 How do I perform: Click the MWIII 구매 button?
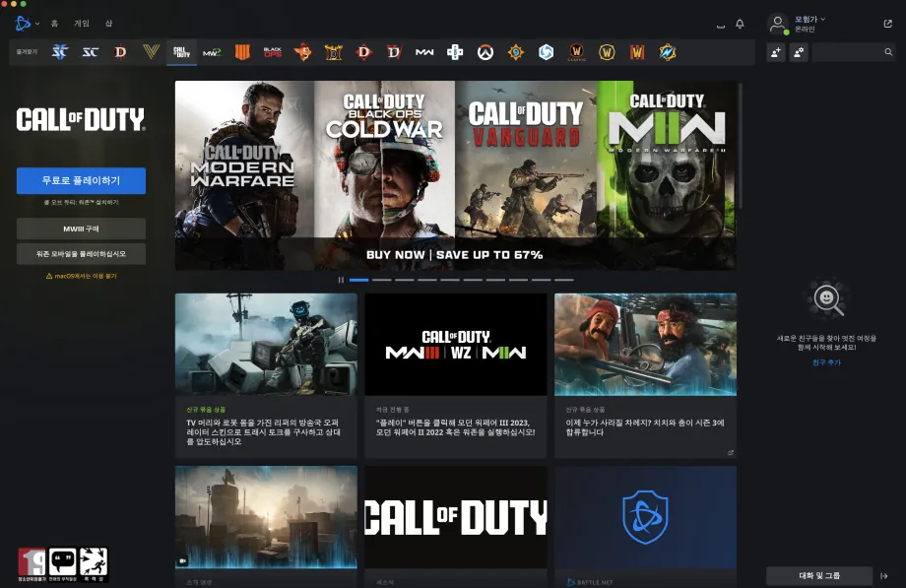point(81,229)
